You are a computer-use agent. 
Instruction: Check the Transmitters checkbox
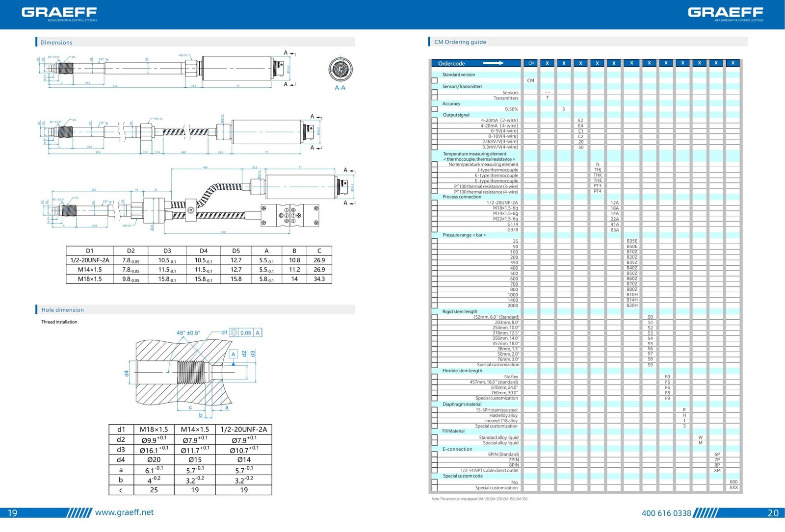pyautogui.click(x=434, y=98)
